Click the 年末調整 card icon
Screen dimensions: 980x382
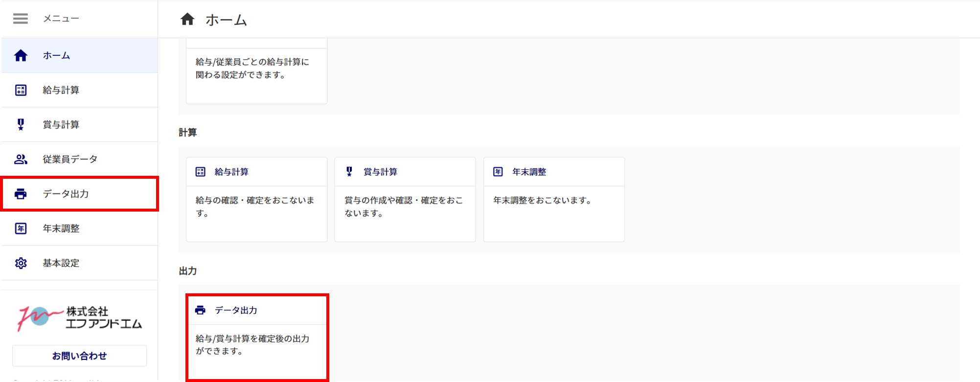click(498, 172)
